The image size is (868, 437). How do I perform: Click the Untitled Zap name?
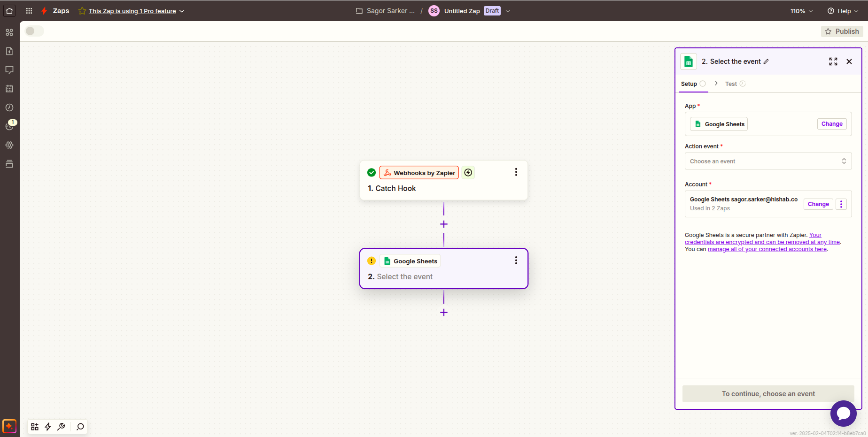462,11
